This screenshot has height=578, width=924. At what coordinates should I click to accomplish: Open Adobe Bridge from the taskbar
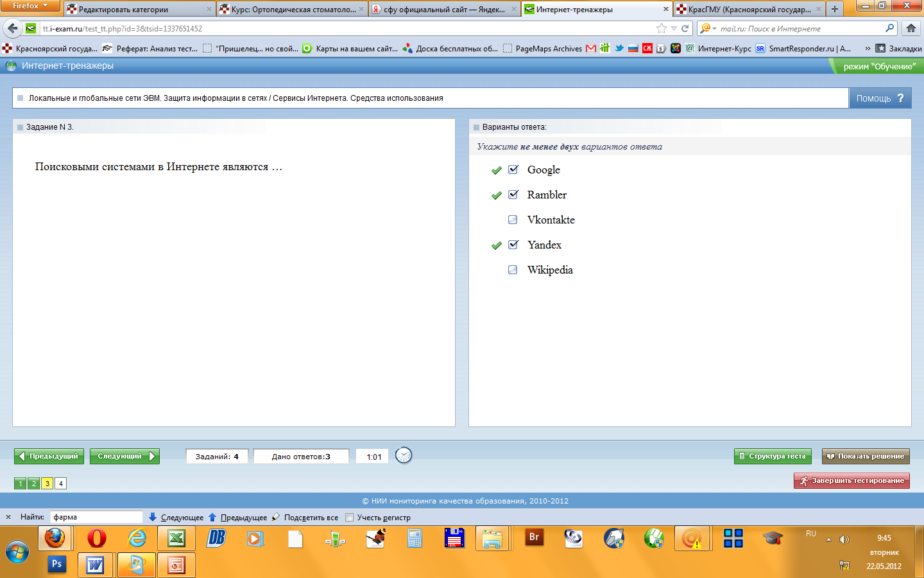coord(534,537)
